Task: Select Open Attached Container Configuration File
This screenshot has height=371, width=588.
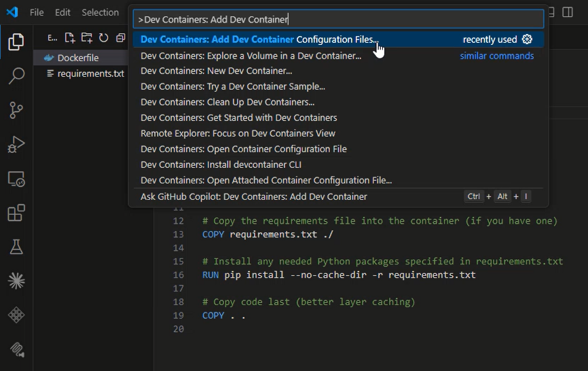Action: pos(338,180)
